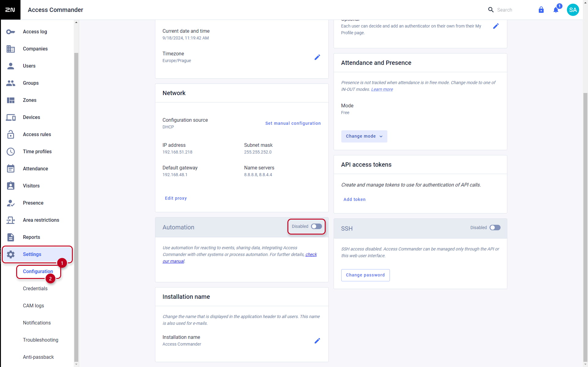Click the Settings gear icon

11,254
